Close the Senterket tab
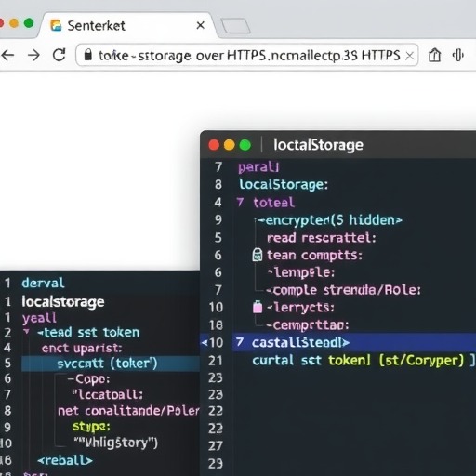Image resolution: width=476 pixels, height=476 pixels. (201, 25)
